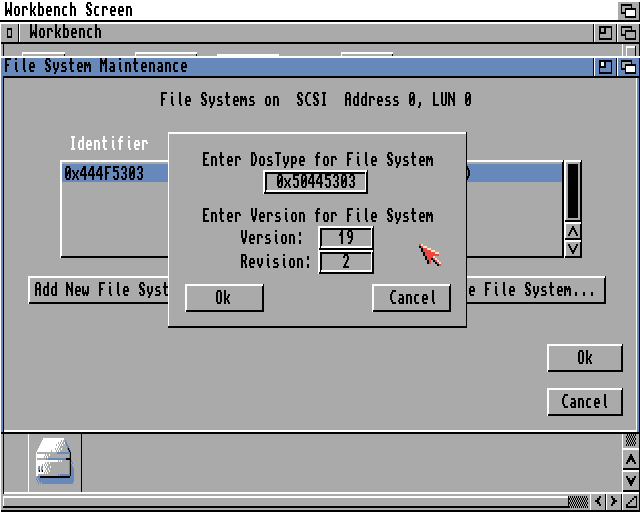Click the Version number field
This screenshot has width=640, height=512.
click(346, 238)
